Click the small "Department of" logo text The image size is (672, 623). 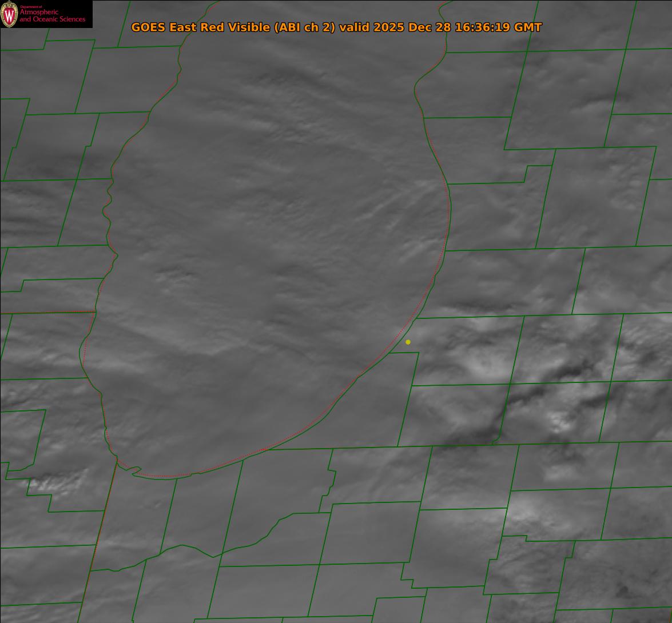[x=31, y=7]
